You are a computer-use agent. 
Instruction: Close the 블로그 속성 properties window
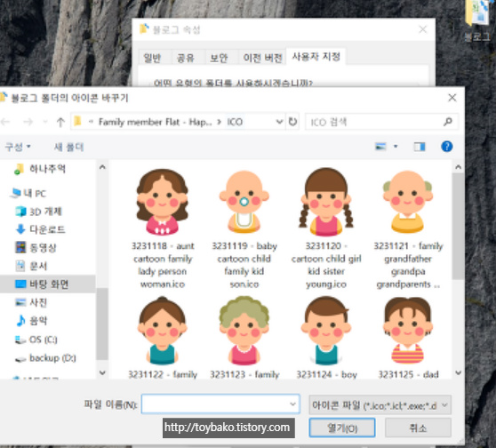(x=423, y=29)
